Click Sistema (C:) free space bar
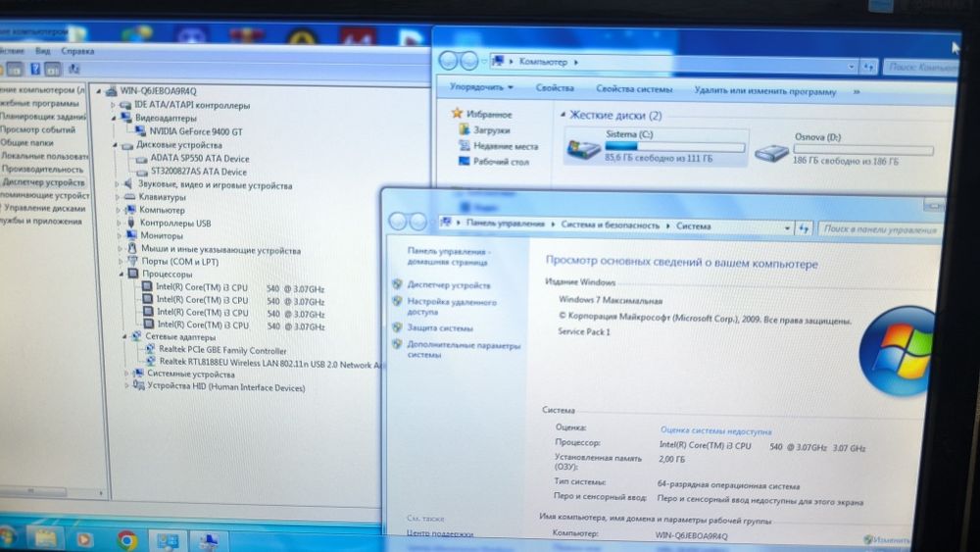The image size is (980, 552). [x=674, y=147]
